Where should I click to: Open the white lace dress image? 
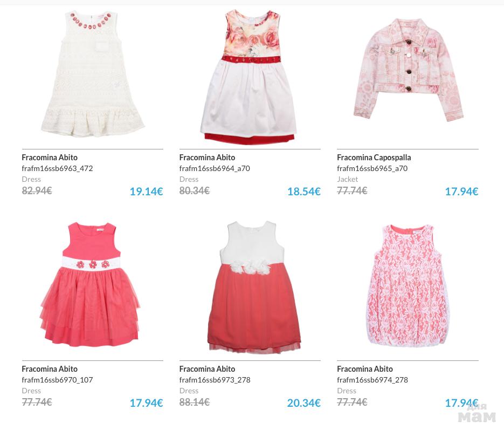tap(93, 74)
